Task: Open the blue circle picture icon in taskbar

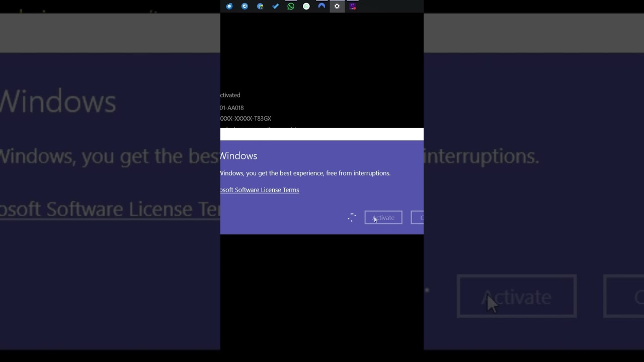Action: [245, 6]
